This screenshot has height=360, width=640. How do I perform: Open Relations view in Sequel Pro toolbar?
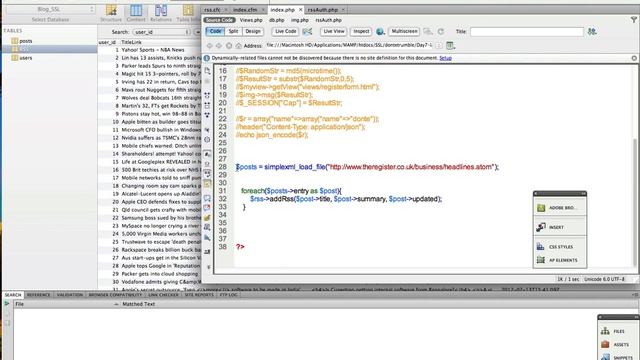click(x=161, y=13)
